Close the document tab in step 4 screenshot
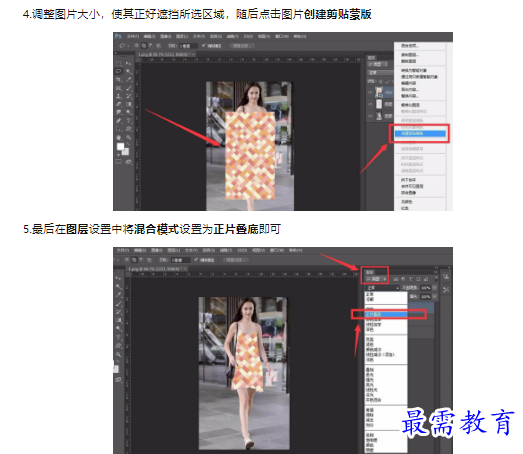The width and height of the screenshot is (523, 454). (x=193, y=54)
